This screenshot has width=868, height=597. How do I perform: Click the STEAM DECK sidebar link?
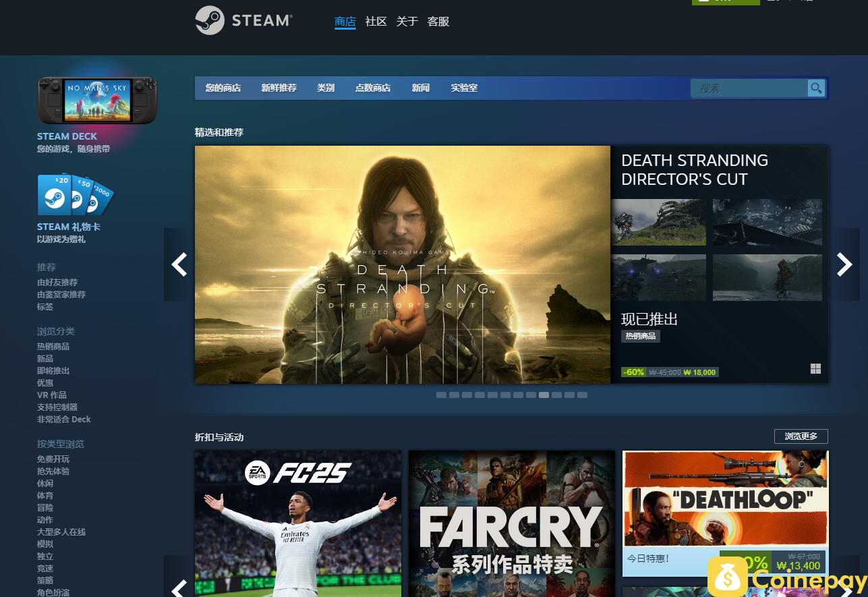click(x=67, y=136)
